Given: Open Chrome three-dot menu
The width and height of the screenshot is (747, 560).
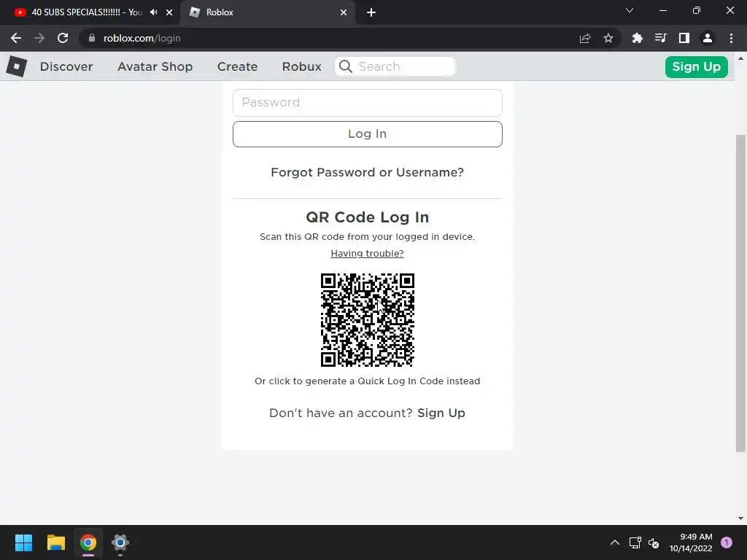Looking at the screenshot, I should (731, 38).
